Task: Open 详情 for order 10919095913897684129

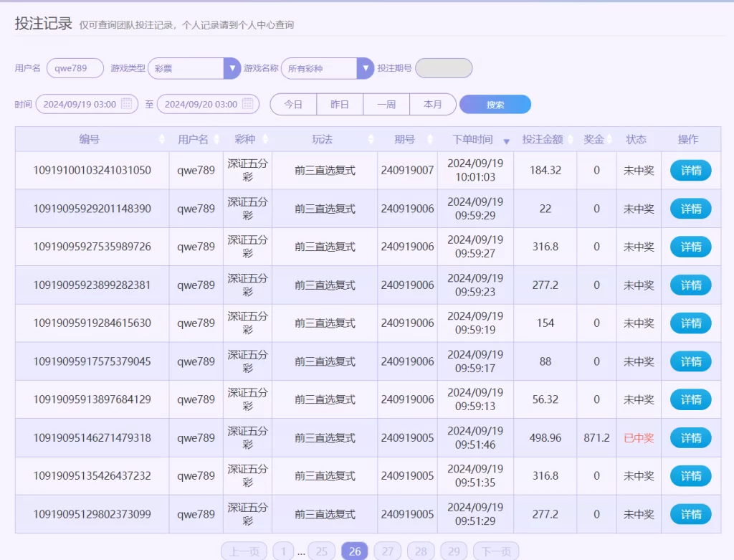Action: click(x=691, y=399)
